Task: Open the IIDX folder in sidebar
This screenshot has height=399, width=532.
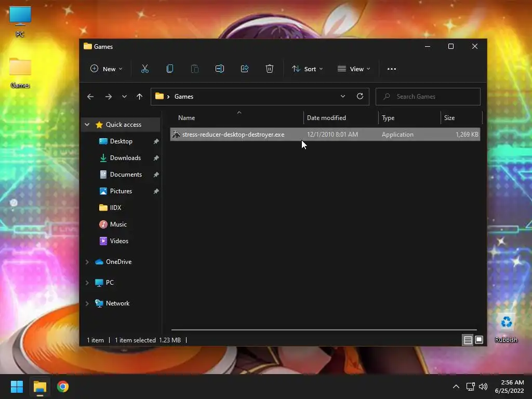Action: [x=115, y=208]
